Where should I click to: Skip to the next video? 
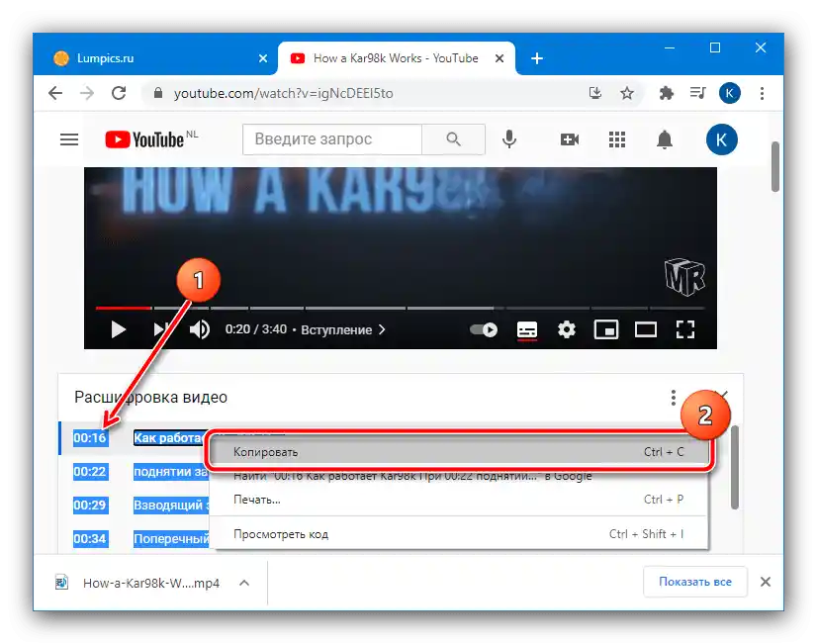pyautogui.click(x=159, y=329)
